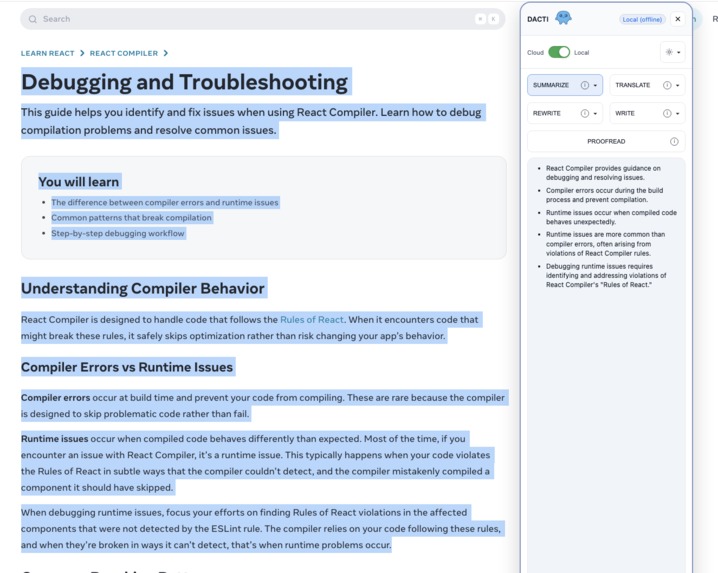
Task: Click the paragraph starting 'When debugging runtime issues'
Action: [x=261, y=529]
